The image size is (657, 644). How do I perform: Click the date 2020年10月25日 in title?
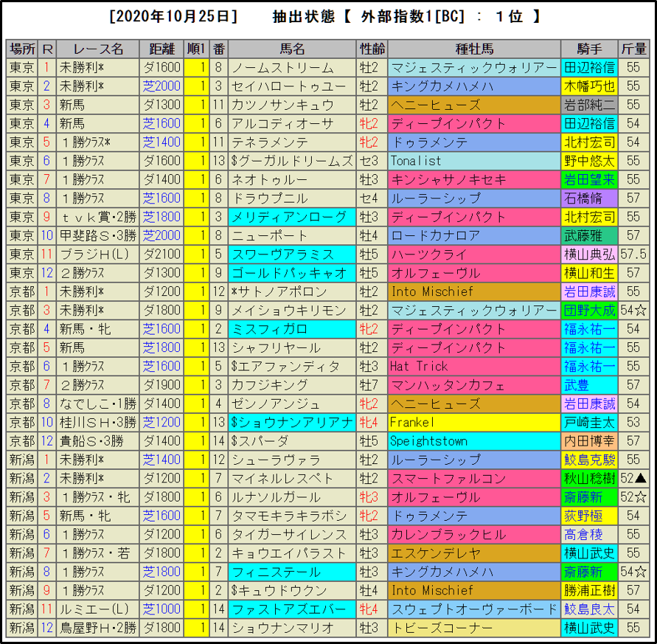pos(173,16)
